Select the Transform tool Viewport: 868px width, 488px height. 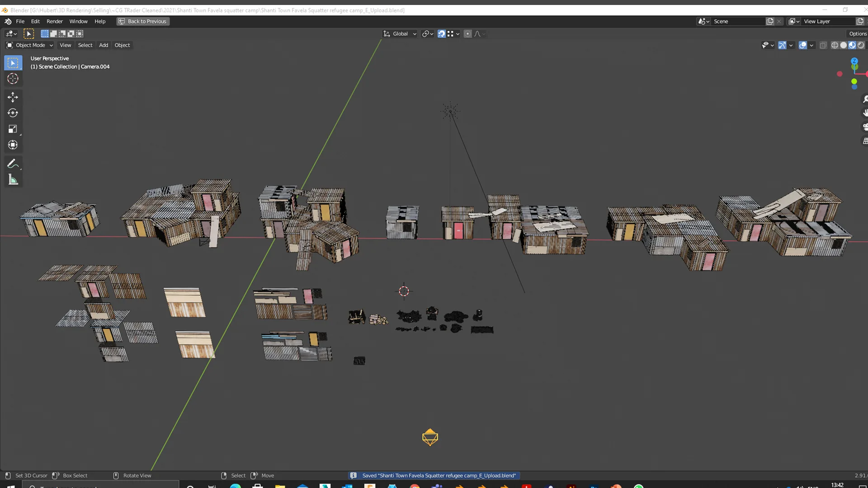coord(13,145)
